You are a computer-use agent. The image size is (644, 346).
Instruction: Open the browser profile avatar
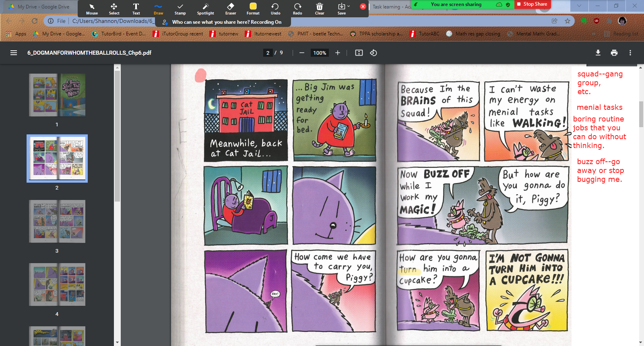[x=622, y=21]
